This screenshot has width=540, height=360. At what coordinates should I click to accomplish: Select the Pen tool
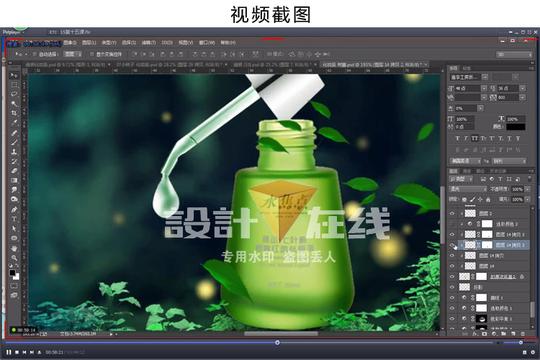14,209
